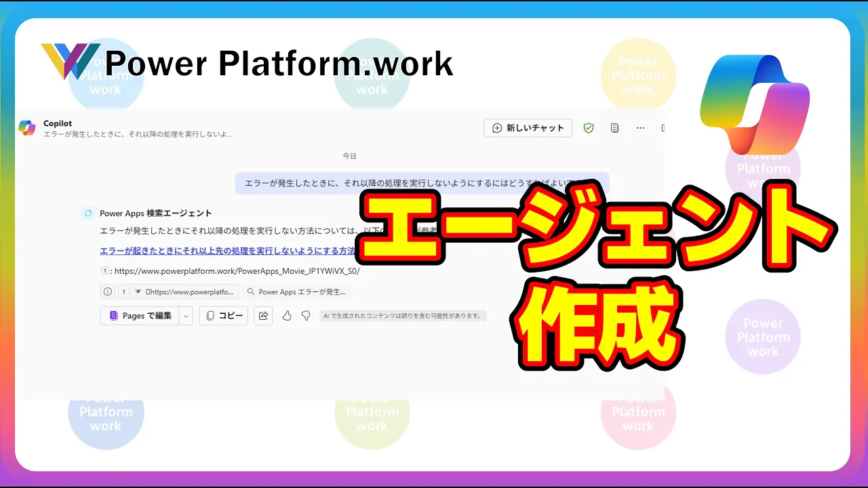This screenshot has height=488, width=868.
Task: Click the citation number 1 badge before the URL
Action: coord(104,270)
